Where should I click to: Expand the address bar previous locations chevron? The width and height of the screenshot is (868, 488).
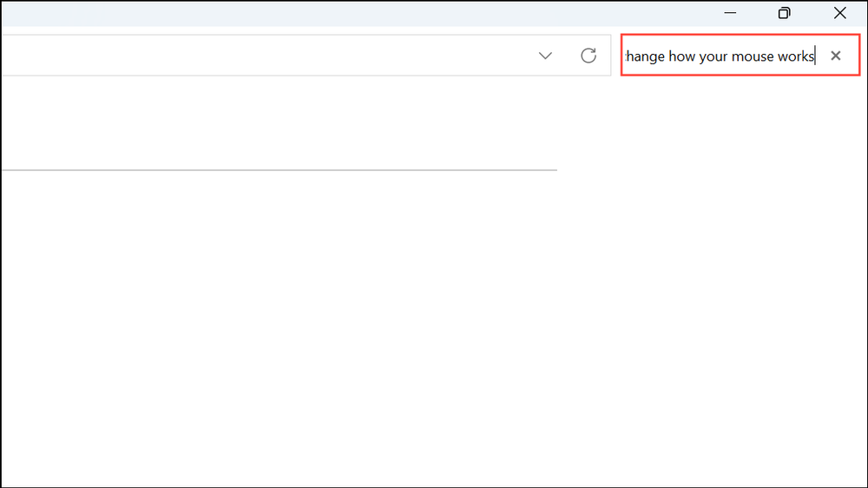pos(545,56)
